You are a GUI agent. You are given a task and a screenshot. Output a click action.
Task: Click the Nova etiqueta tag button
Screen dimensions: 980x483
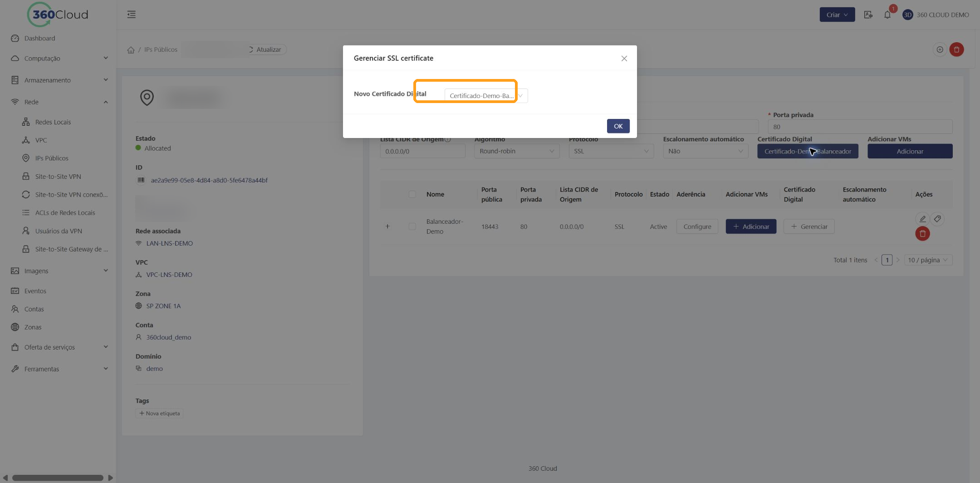point(159,413)
